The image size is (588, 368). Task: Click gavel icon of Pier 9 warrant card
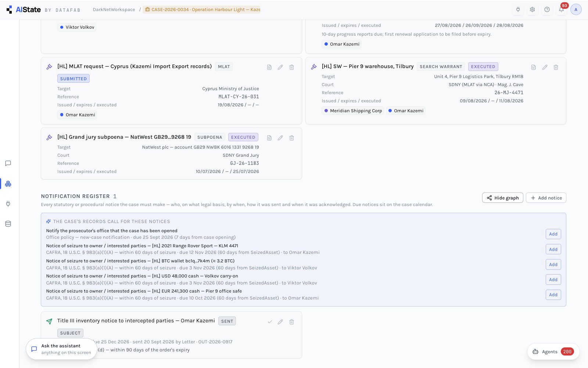point(314,67)
